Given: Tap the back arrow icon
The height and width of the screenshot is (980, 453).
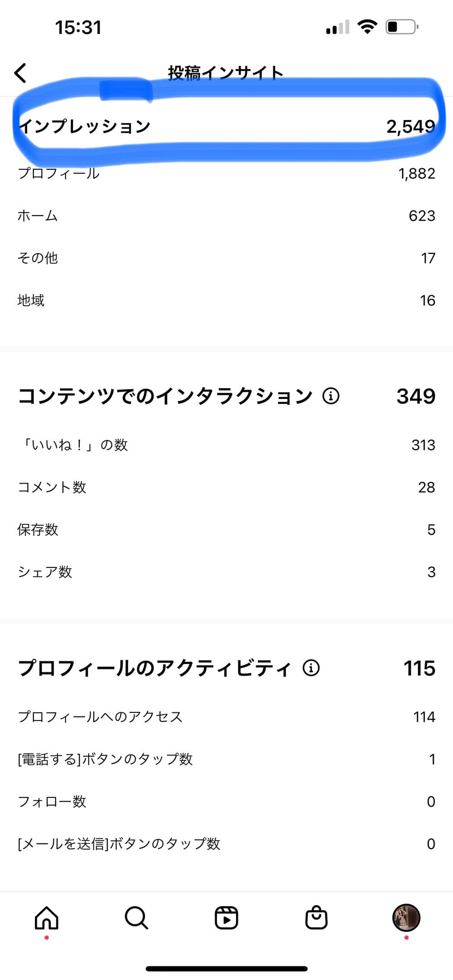Looking at the screenshot, I should tap(21, 73).
